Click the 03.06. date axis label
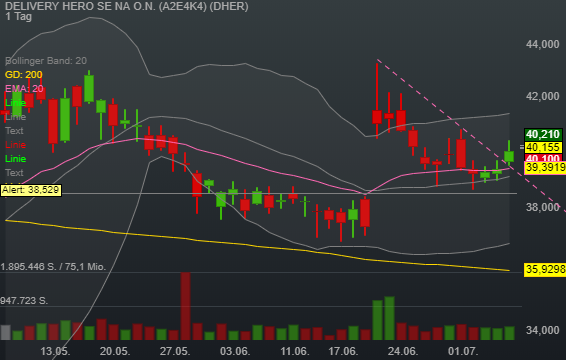566x360 pixels. (235, 351)
